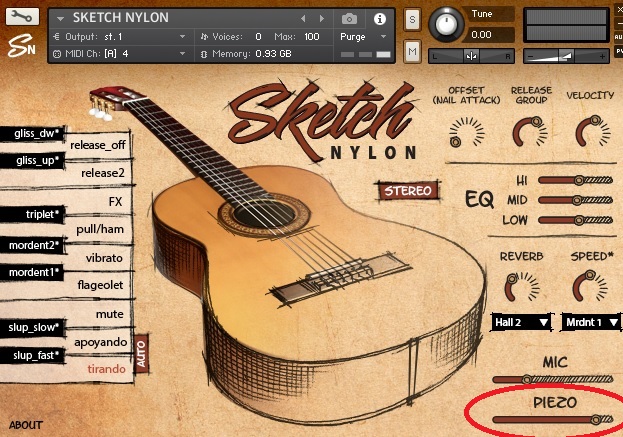Viewport: 623px width, 437px height.
Task: Mute the instrument with M button
Action: click(x=412, y=52)
